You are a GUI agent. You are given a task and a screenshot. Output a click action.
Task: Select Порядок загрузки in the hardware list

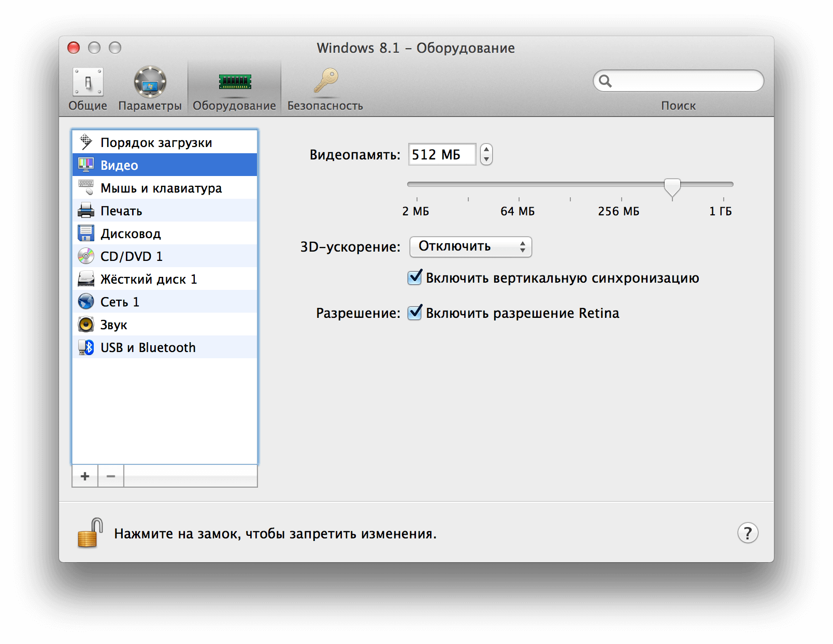[165, 142]
